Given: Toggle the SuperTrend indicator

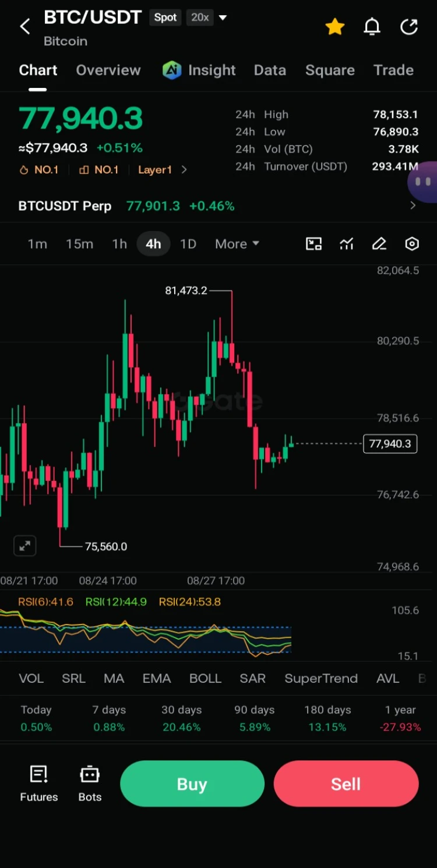Looking at the screenshot, I should (321, 679).
